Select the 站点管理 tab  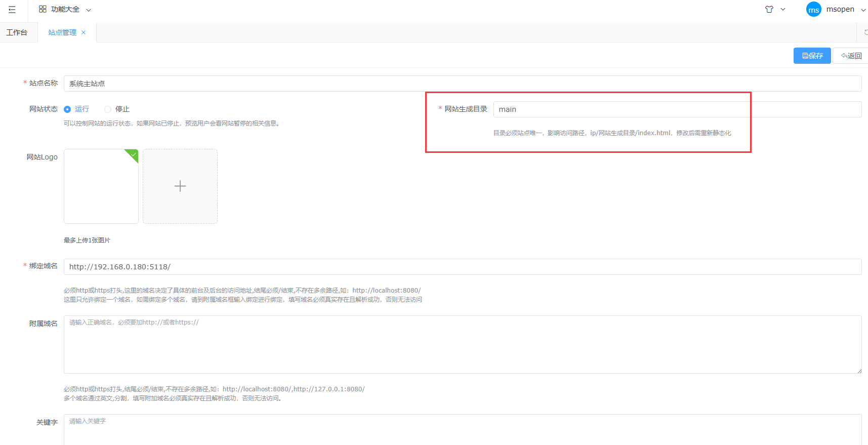tap(62, 32)
